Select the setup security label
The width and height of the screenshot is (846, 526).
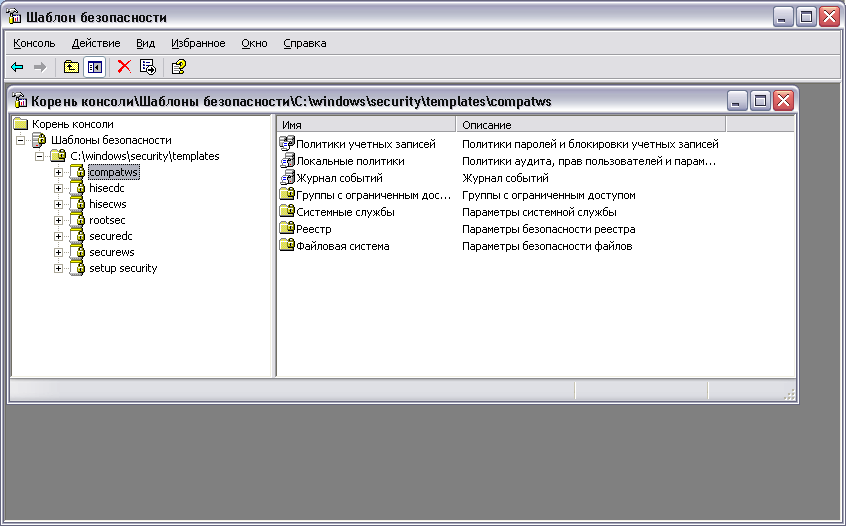coord(123,268)
